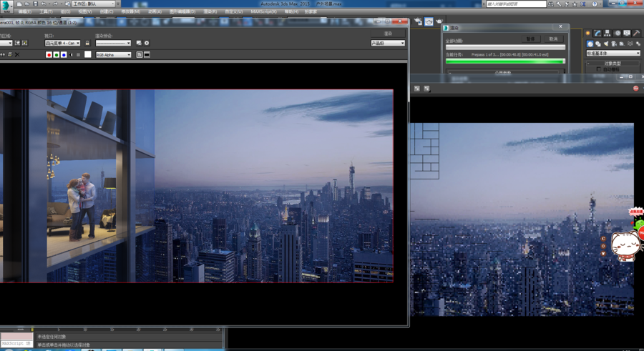644x351 pixels.
Task: Open the 创建(C) menu
Action: [x=107, y=11]
